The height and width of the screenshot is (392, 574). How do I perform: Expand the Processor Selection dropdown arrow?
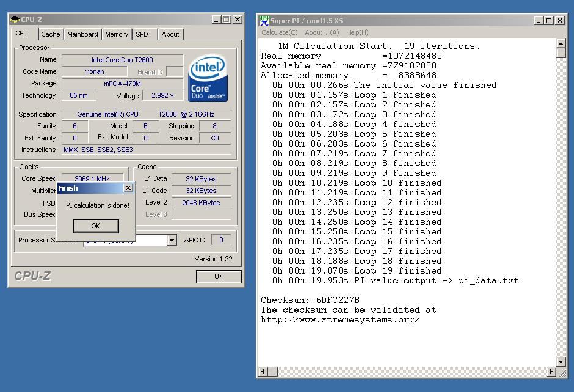tap(172, 240)
